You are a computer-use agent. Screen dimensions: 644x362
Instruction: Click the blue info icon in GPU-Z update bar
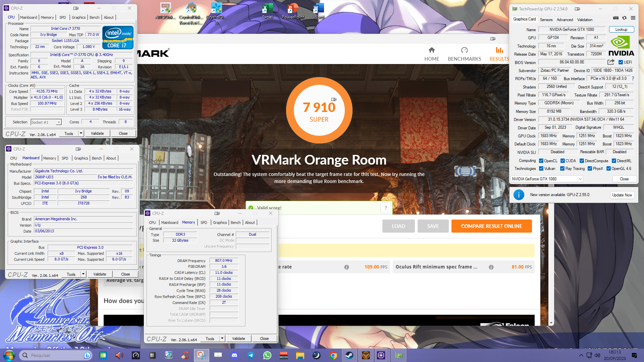(519, 195)
